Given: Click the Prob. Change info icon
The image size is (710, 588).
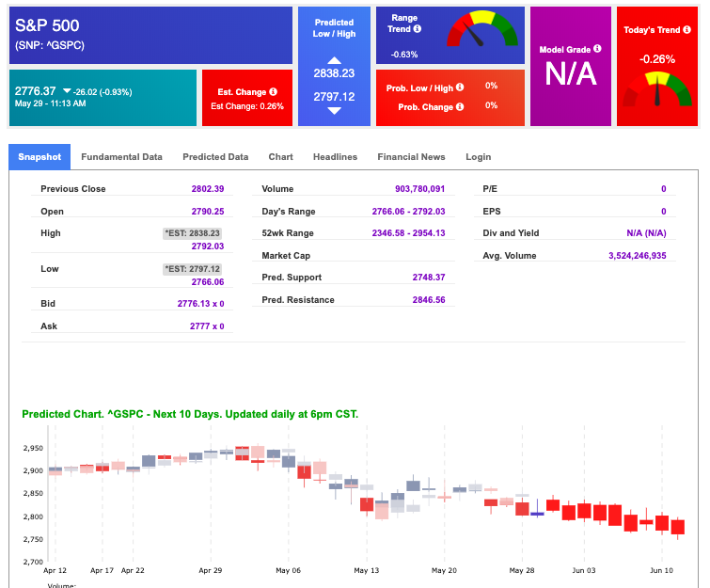Looking at the screenshot, I should tap(460, 106).
